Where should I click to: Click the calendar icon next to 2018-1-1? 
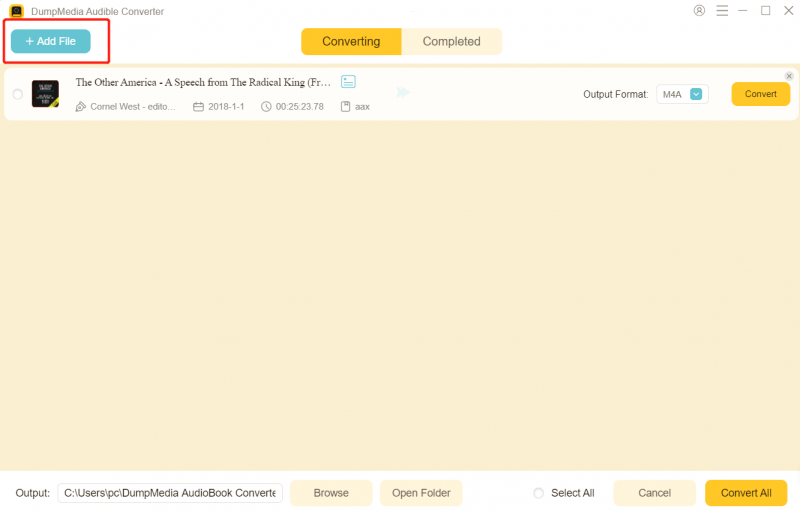pyautogui.click(x=198, y=107)
